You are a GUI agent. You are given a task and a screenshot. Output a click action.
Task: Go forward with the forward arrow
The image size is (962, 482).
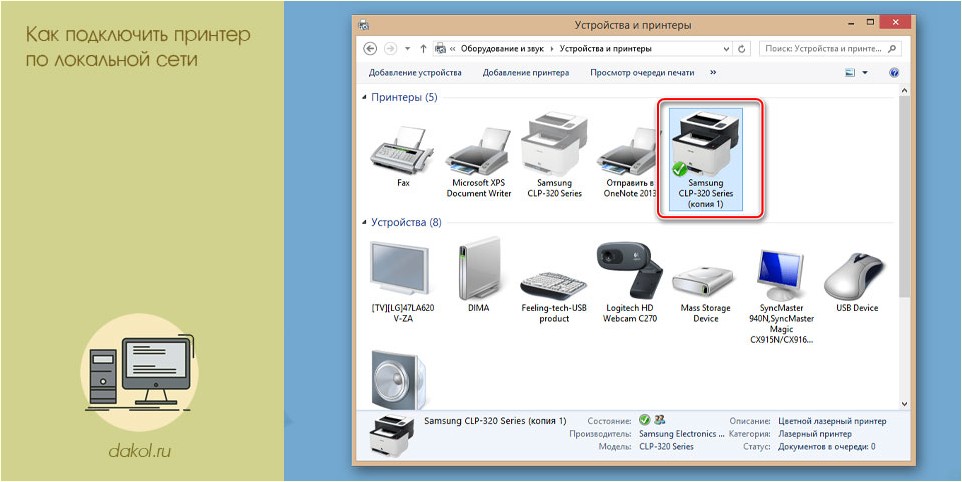pyautogui.click(x=390, y=48)
